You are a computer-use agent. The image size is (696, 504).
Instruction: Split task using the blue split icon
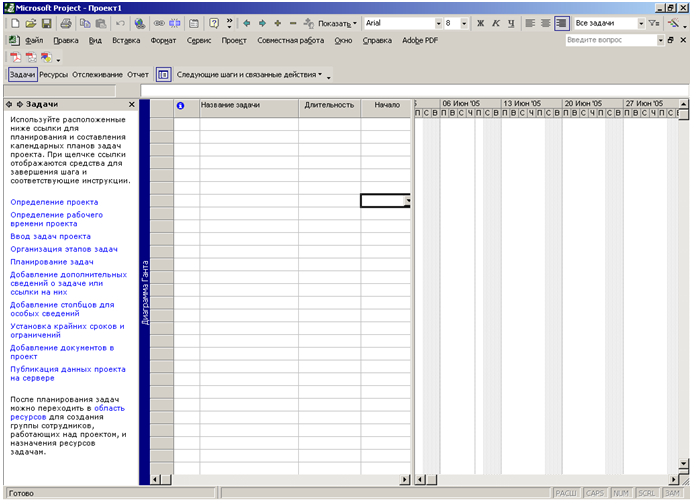click(x=174, y=23)
